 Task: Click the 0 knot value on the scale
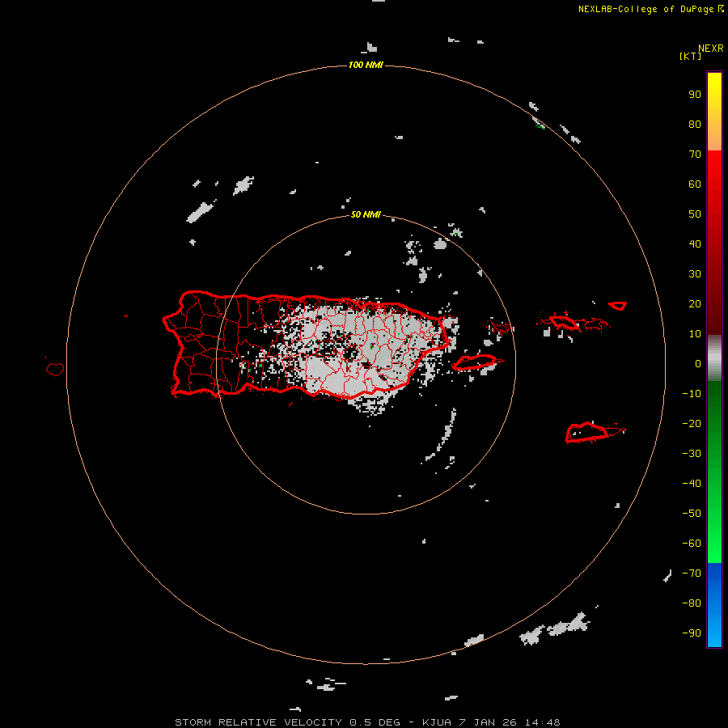pos(698,363)
